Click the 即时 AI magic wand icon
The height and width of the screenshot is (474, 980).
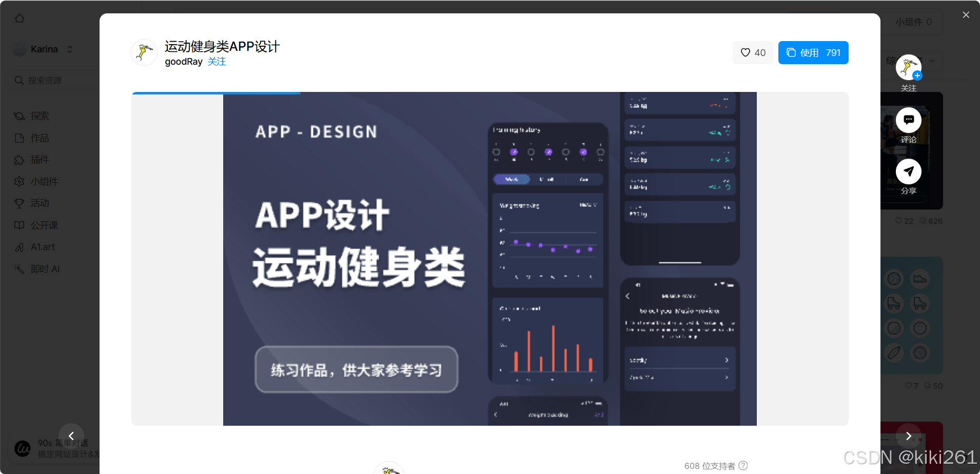19,269
